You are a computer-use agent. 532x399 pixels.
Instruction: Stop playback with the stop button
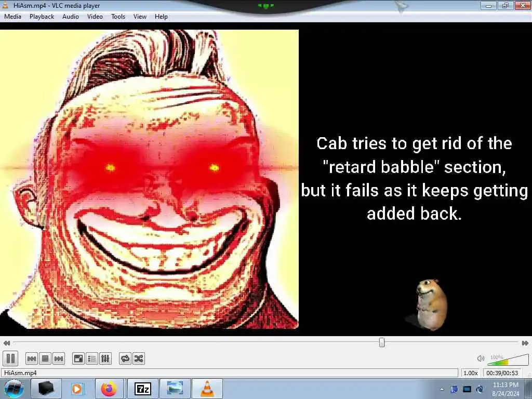[45, 358]
